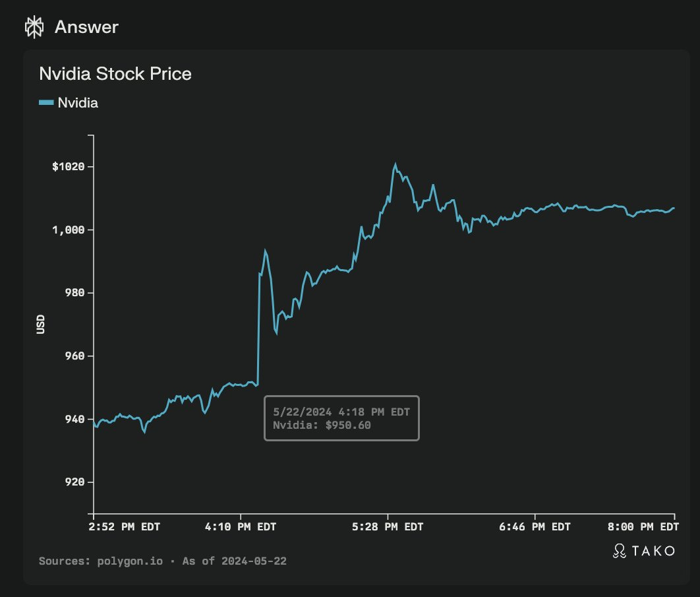Image resolution: width=700 pixels, height=597 pixels.
Task: Click the blue Nvidia legend color swatch
Action: (46, 103)
